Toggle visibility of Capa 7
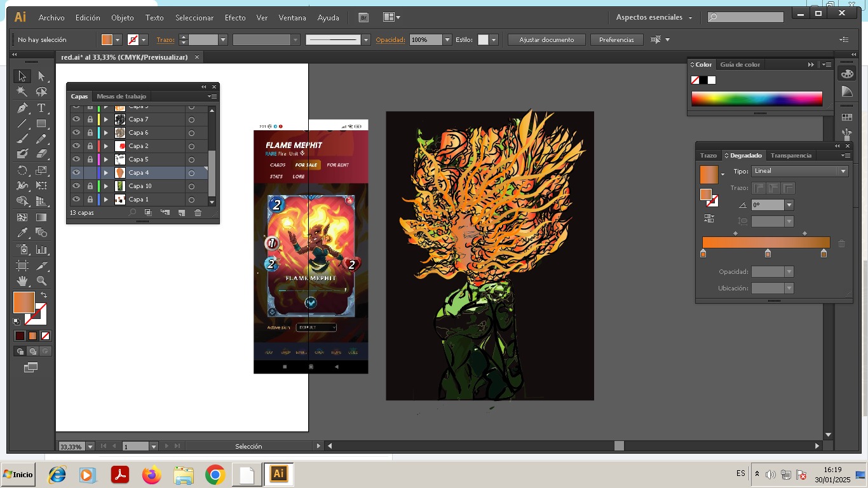The width and height of the screenshot is (868, 488). (x=76, y=119)
